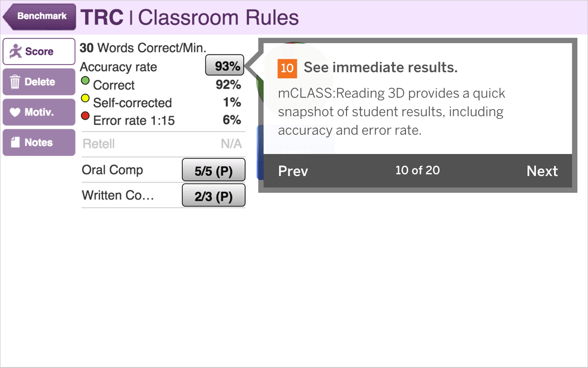Image resolution: width=588 pixels, height=368 pixels.
Task: Click the trash can Delete icon
Action: point(15,82)
